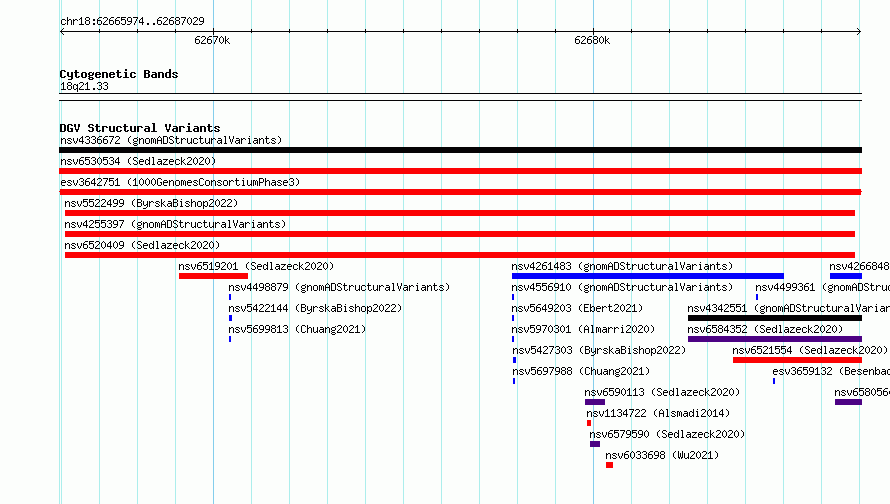The width and height of the screenshot is (890, 504).
Task: Click the blue tick mark under nsv4498879
Action: tap(230, 297)
